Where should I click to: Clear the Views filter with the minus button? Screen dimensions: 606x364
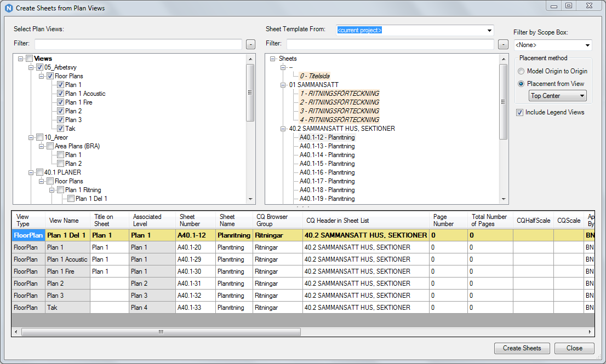click(250, 44)
